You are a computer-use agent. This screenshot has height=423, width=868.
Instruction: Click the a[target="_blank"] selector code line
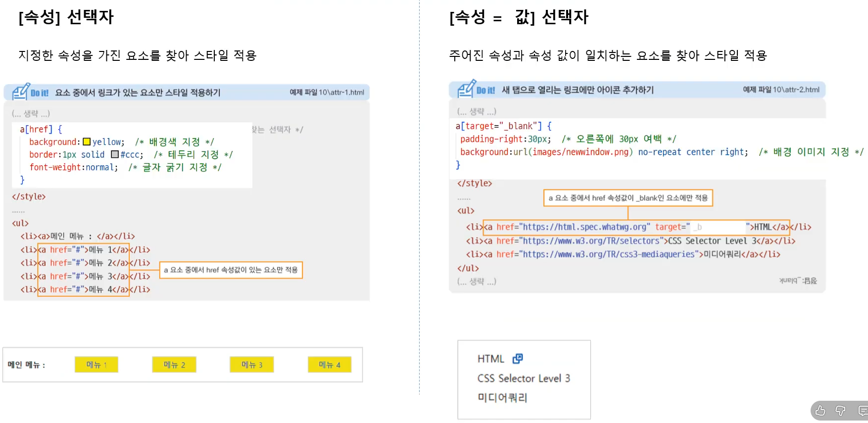[503, 126]
